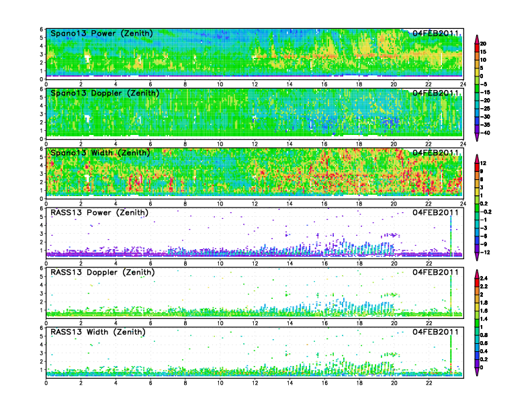Click the hour 12 tick label under Spano13 Power

pos(255,85)
